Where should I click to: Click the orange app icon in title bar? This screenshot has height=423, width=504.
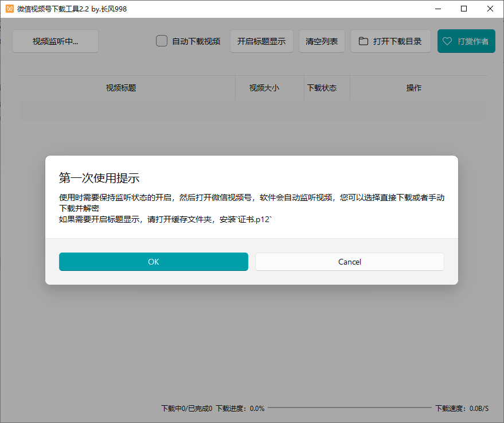click(x=9, y=9)
